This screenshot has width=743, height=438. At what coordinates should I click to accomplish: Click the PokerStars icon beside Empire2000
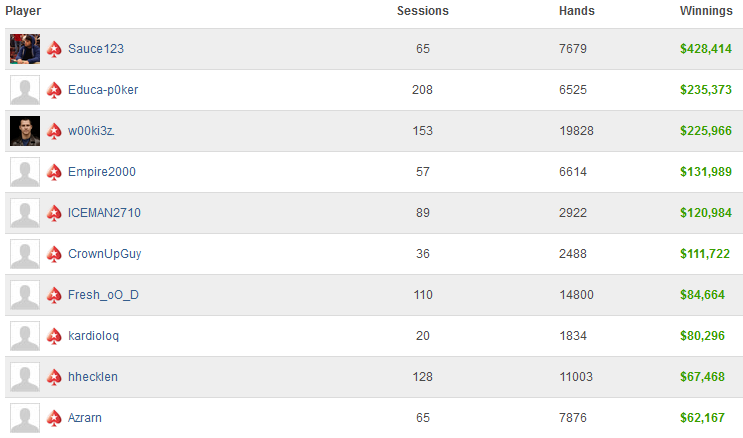click(x=54, y=172)
